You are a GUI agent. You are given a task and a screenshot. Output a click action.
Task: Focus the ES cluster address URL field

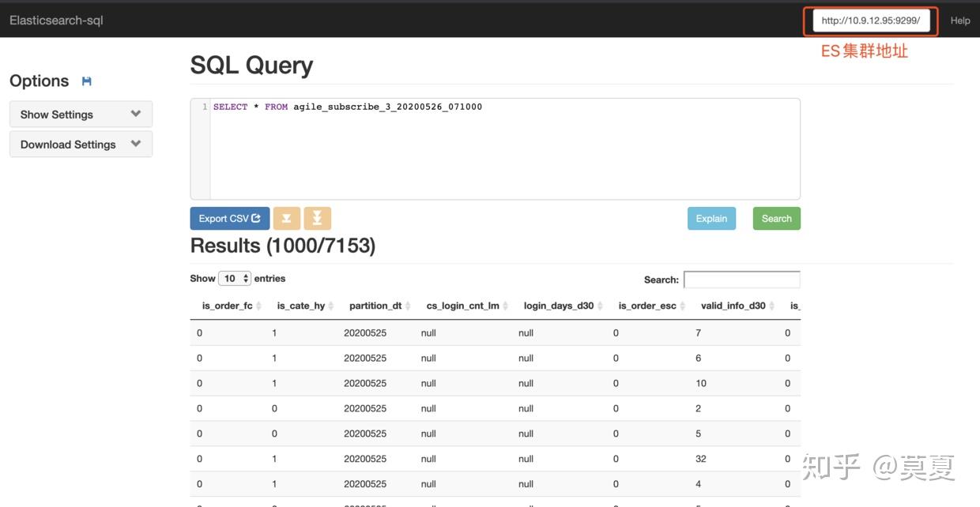(870, 21)
